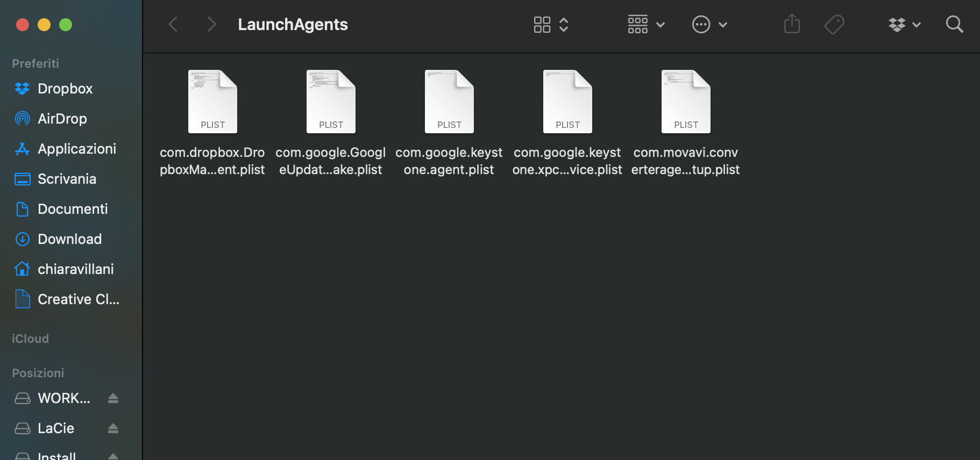Open Download folder in sidebar
Viewport: 980px width, 460px height.
pyautogui.click(x=71, y=239)
